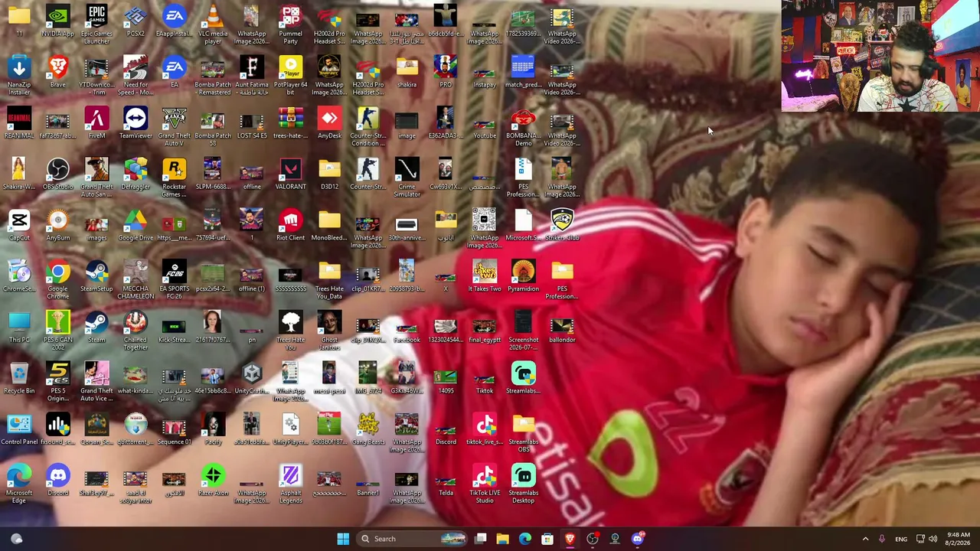Viewport: 980px width, 551px height.
Task: Select the Grand Theft Auto Vice City icon
Action: (96, 383)
